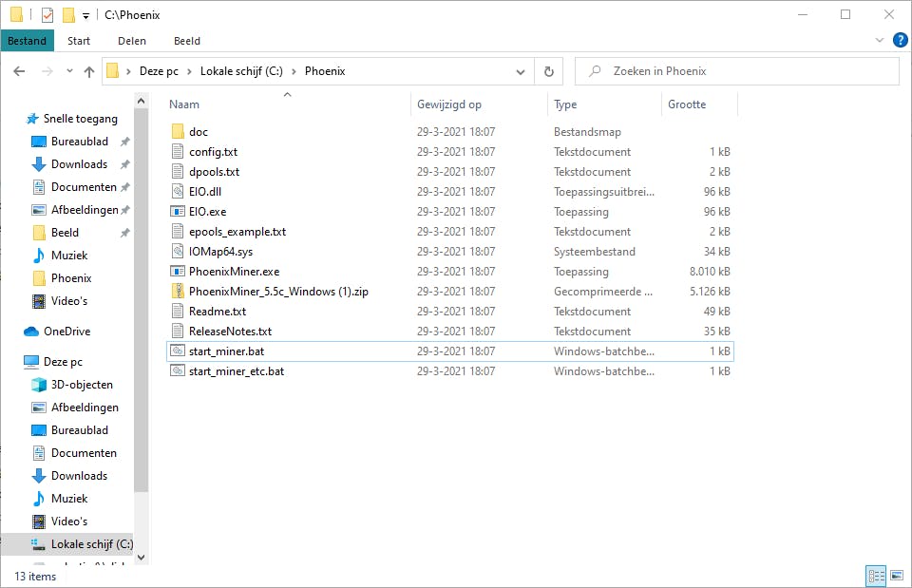Image resolution: width=912 pixels, height=588 pixels.
Task: Click the Systeembestand type cell
Action: tap(595, 251)
